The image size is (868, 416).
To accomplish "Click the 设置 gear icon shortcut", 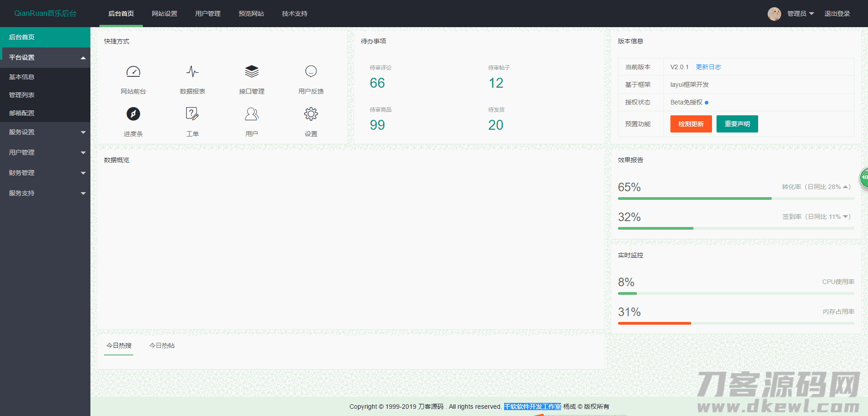I will pyautogui.click(x=311, y=114).
